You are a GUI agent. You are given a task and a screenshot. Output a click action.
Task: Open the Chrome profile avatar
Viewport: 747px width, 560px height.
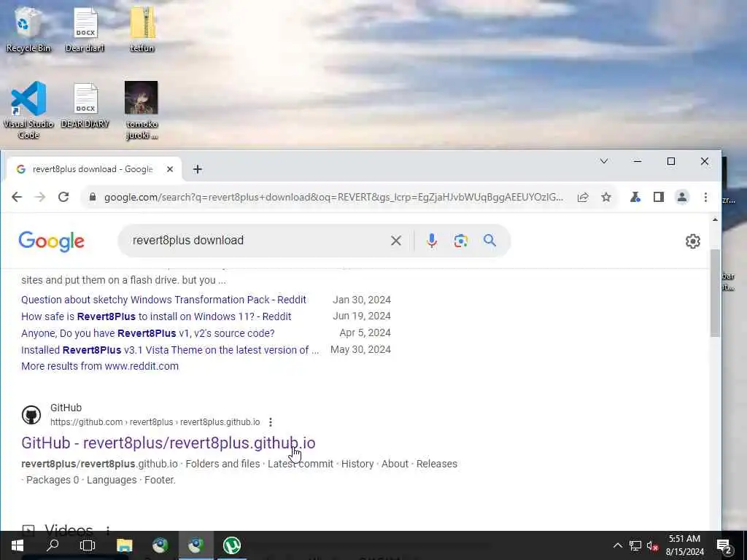[x=682, y=197]
